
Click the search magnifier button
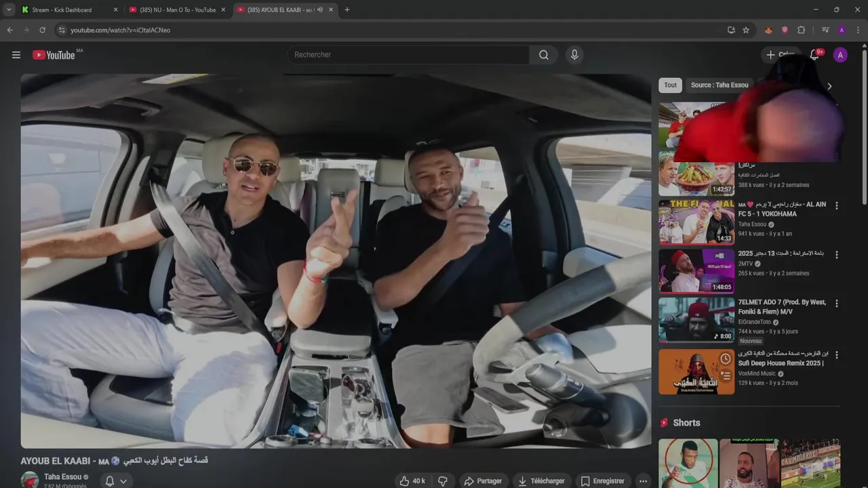tap(544, 55)
